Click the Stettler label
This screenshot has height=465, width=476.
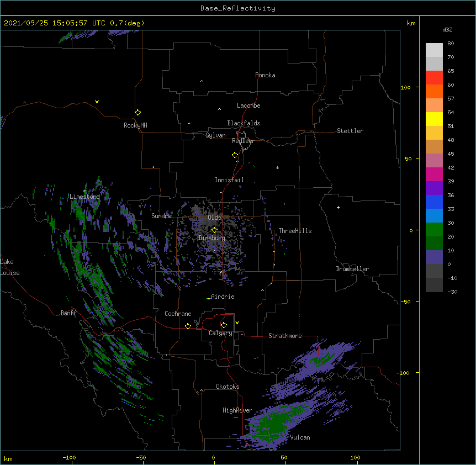pos(350,131)
